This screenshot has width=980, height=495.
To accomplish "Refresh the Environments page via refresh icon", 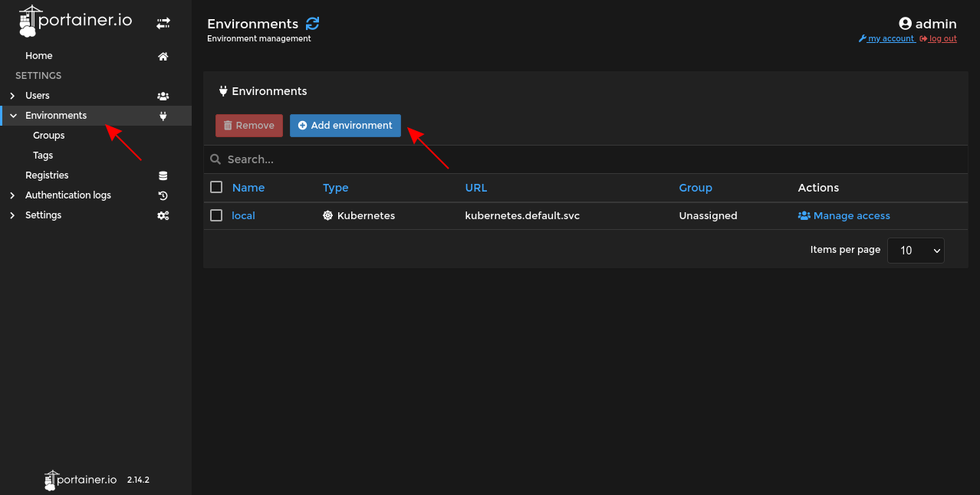I will tap(312, 24).
